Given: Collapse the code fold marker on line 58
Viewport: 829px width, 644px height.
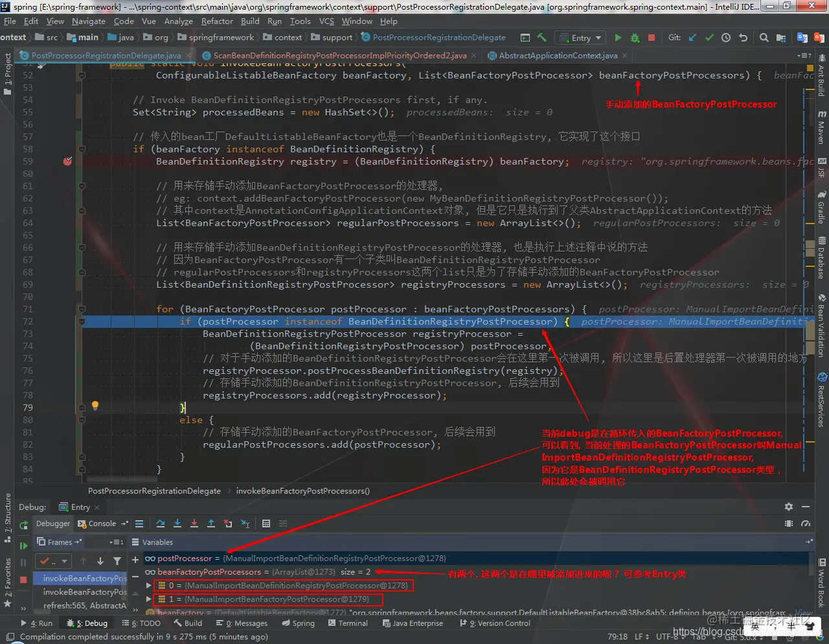Looking at the screenshot, I should pos(82,149).
